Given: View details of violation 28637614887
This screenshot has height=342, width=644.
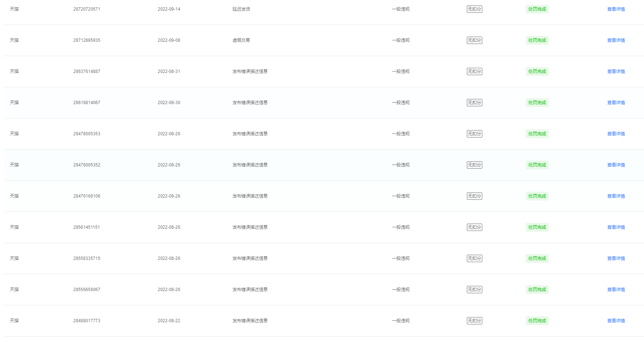Looking at the screenshot, I should 616,71.
